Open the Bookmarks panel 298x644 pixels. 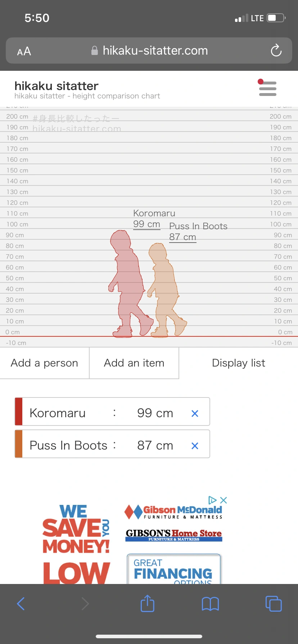tap(210, 604)
